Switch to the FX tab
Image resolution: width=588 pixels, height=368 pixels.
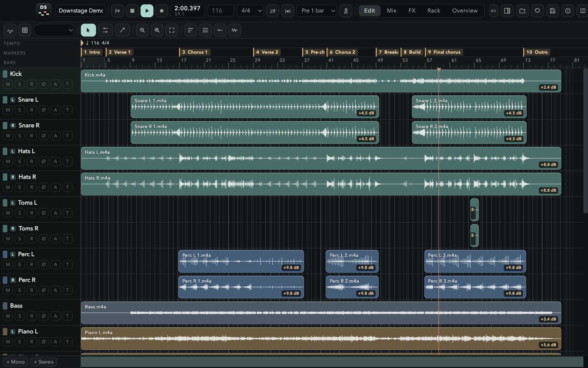[x=412, y=11]
